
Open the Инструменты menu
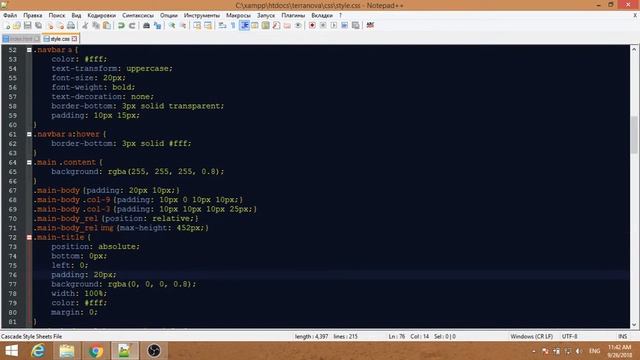click(x=202, y=15)
